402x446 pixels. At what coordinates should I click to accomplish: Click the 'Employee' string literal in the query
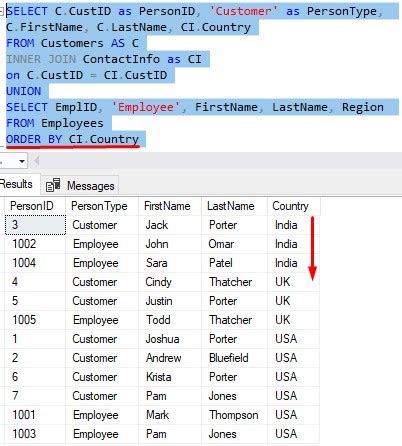click(145, 107)
